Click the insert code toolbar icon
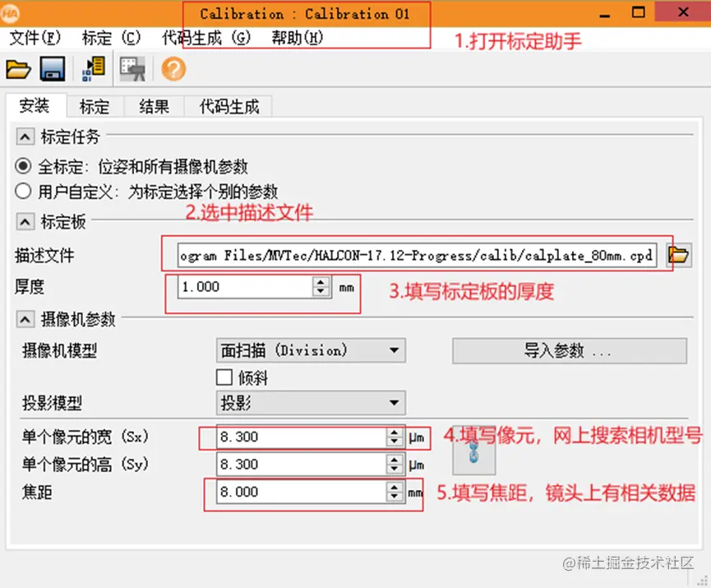 94,69
